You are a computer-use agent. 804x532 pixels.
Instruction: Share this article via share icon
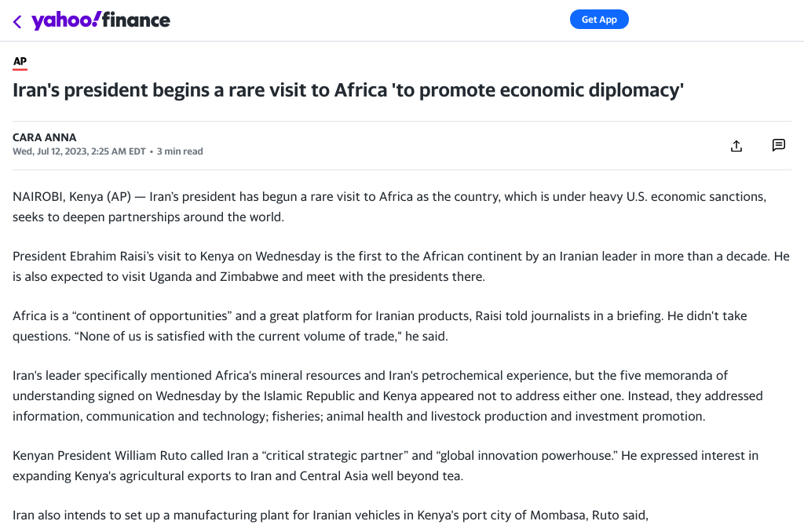click(736, 145)
